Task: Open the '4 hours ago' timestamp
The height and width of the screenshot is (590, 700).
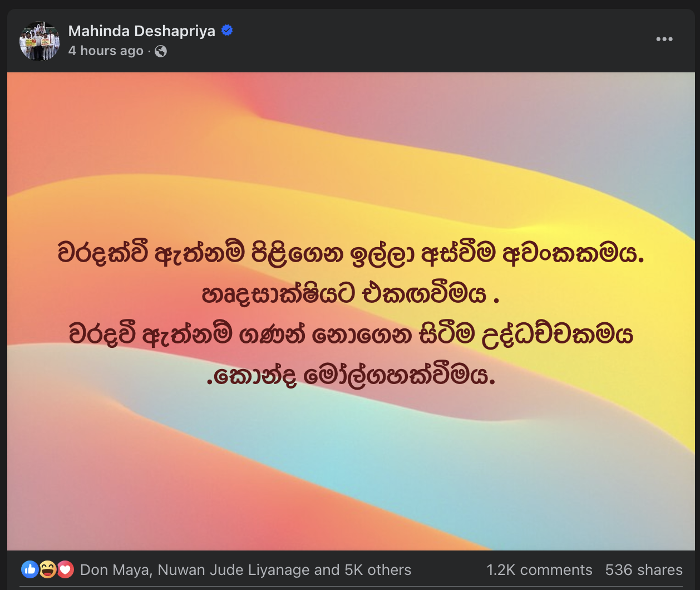Action: [106, 51]
